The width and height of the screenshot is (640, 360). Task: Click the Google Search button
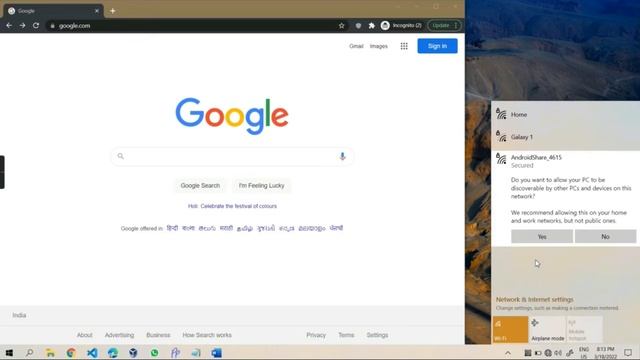coord(200,185)
